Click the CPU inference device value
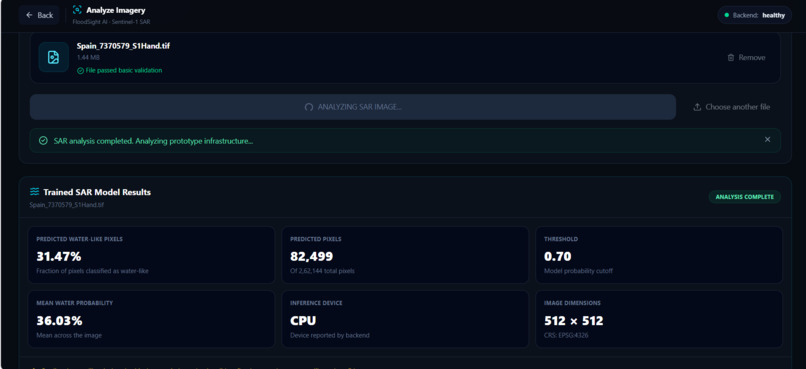This screenshot has height=369, width=806. pos(303,321)
